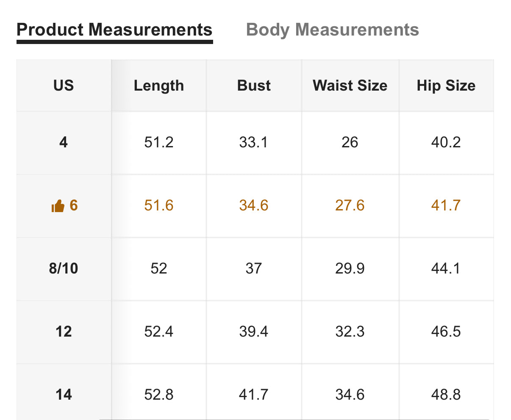Screen dimensions: 511x420
Task: Select size 14 row header
Action: pyautogui.click(x=64, y=395)
